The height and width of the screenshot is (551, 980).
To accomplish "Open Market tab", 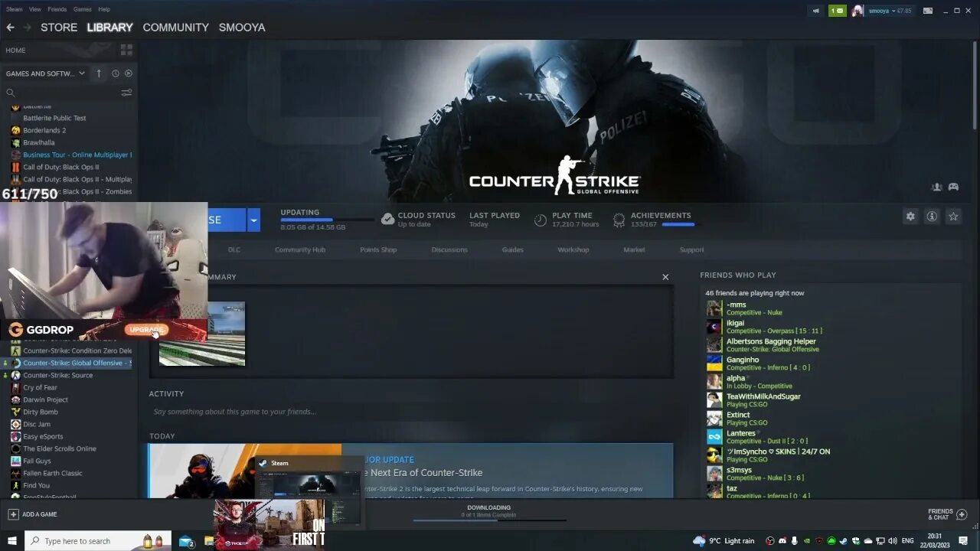I will [x=634, y=249].
